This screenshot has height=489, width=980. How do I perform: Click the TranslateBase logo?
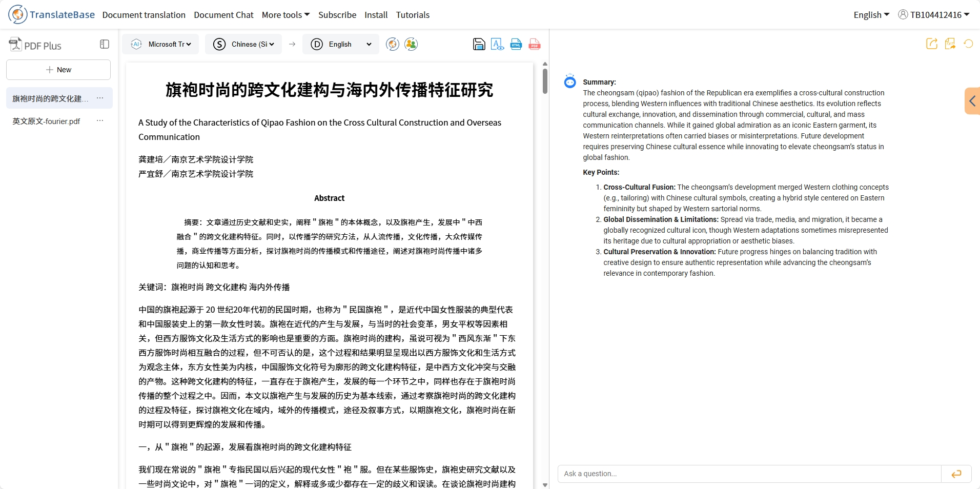pyautogui.click(x=51, y=14)
